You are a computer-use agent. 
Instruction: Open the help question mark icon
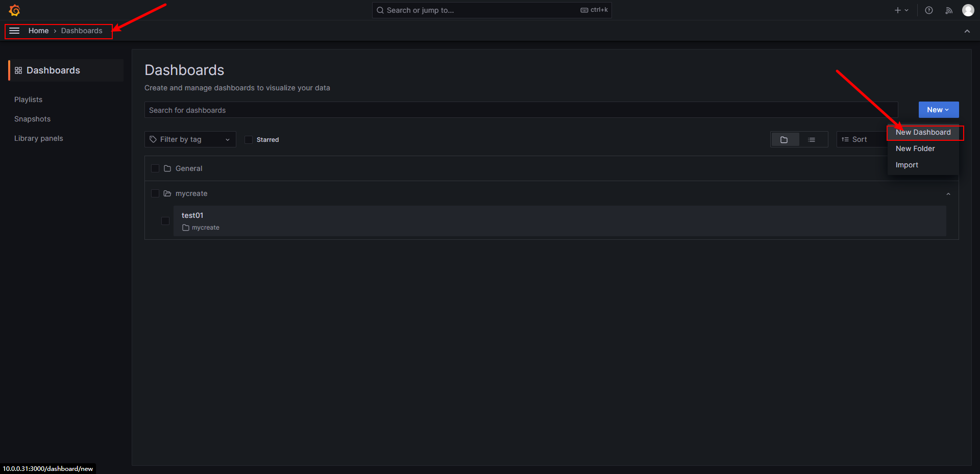click(x=929, y=10)
